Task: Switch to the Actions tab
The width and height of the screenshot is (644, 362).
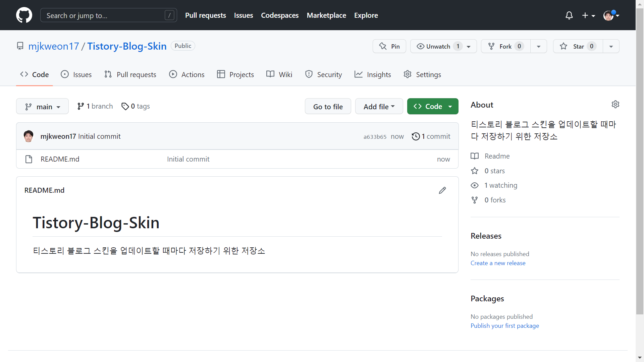Action: (186, 74)
